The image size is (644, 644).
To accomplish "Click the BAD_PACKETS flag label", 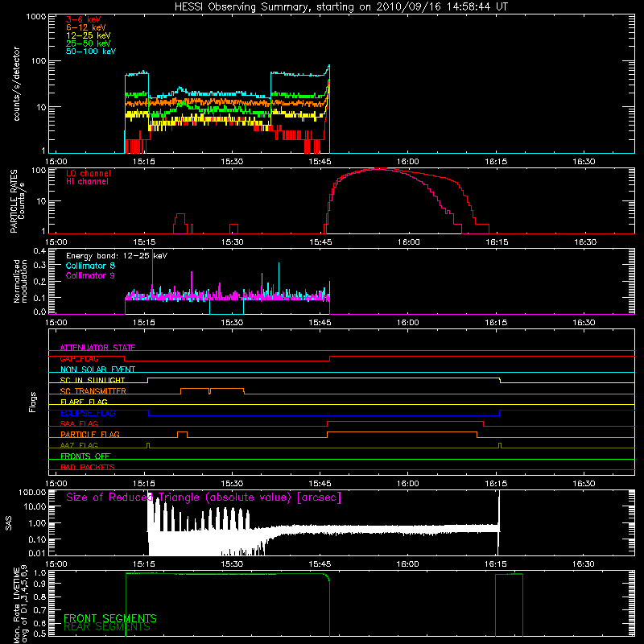I will [x=88, y=467].
